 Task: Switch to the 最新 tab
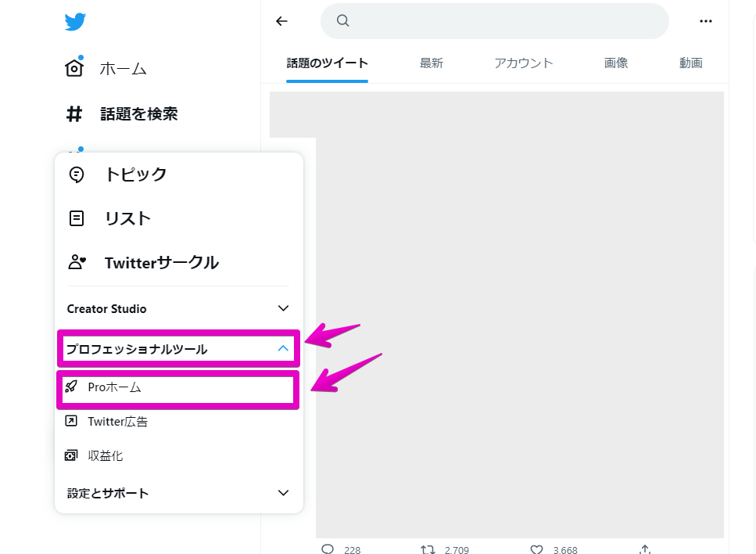coord(431,63)
